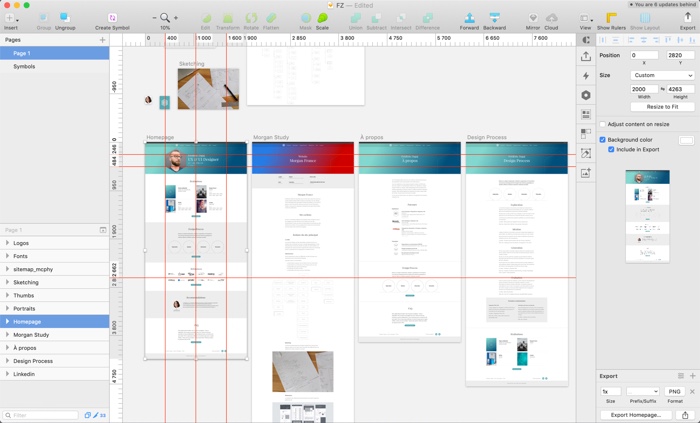Screen dimensions: 700x423
Task: Click the Create Symbol toolbar icon
Action: pyautogui.click(x=112, y=18)
